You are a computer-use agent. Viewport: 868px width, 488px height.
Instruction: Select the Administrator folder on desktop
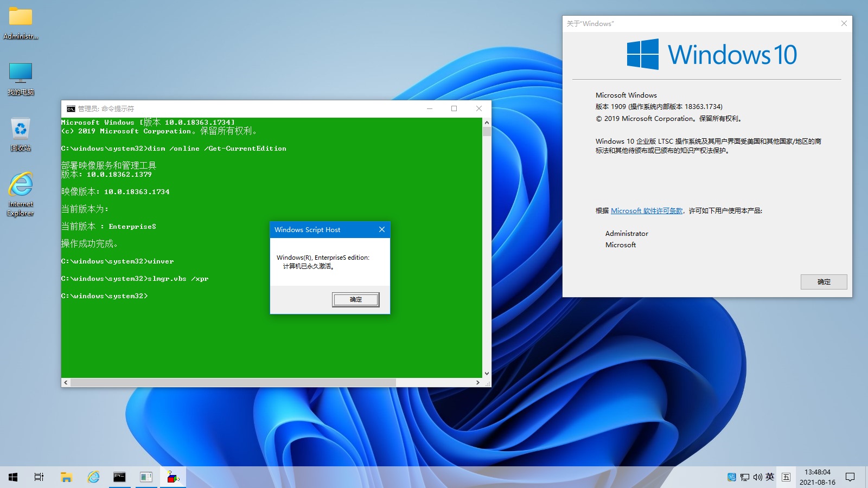[x=21, y=23]
